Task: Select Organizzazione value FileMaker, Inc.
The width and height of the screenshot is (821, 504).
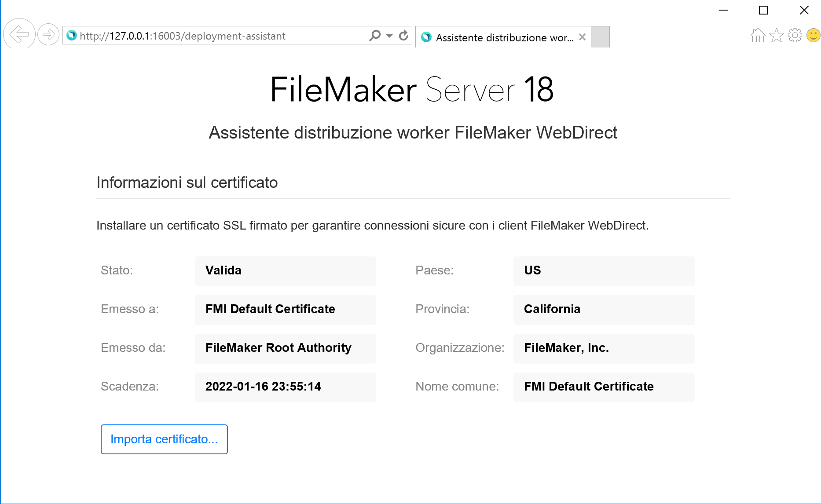Action: (x=604, y=348)
